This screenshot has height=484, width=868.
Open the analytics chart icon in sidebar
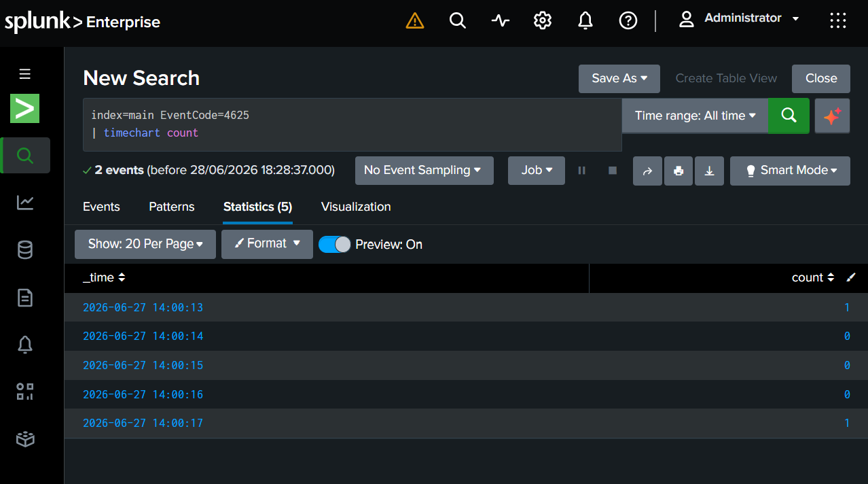(25, 203)
